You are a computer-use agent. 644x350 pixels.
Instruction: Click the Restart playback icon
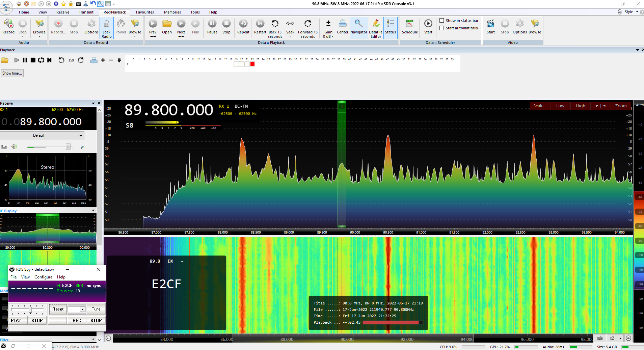click(x=260, y=24)
